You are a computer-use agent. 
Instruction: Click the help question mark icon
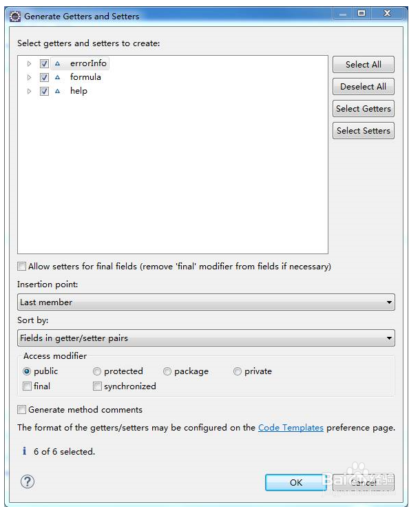tap(28, 482)
